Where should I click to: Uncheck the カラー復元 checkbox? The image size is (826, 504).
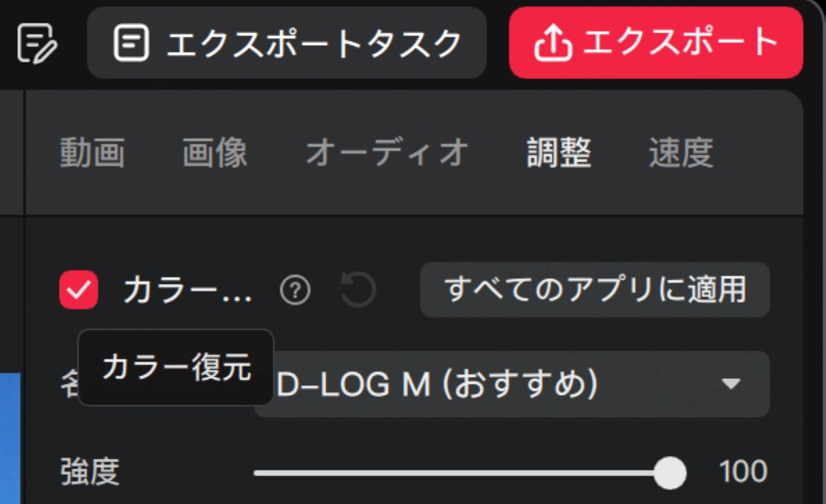click(79, 290)
